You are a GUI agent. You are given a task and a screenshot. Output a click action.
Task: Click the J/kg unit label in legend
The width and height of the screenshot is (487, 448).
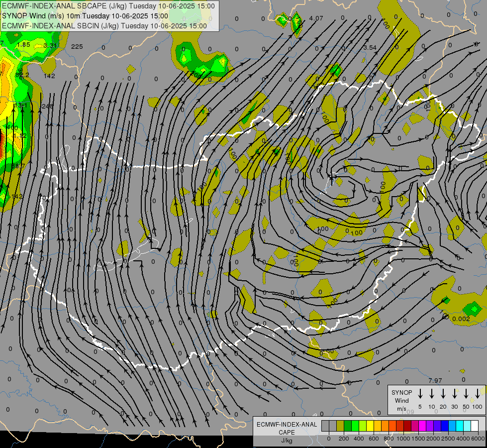point(287,441)
